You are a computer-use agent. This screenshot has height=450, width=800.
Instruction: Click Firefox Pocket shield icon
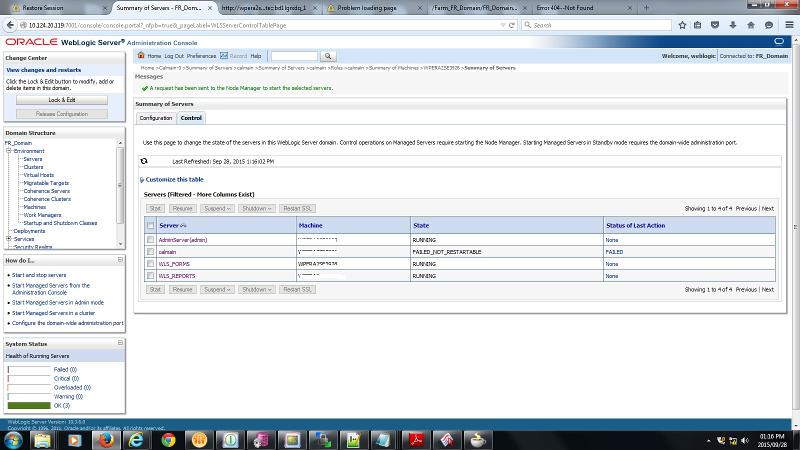(715, 25)
